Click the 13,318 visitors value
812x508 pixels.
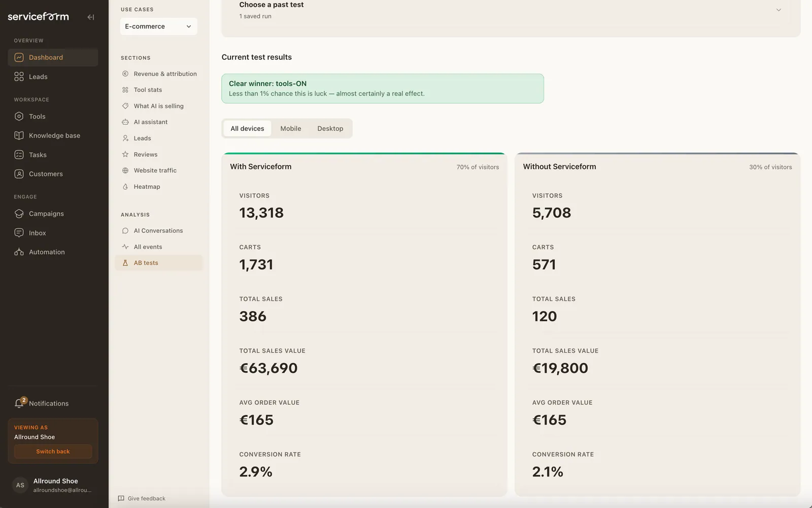(x=261, y=213)
